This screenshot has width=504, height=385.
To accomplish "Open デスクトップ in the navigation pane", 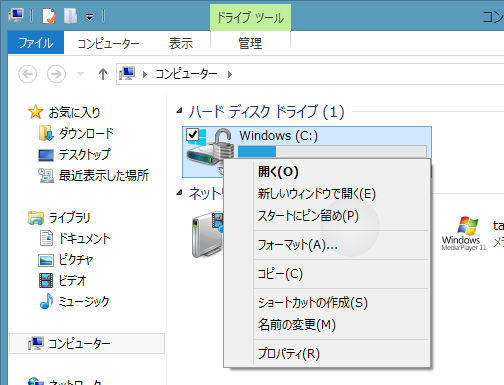I will [84, 154].
